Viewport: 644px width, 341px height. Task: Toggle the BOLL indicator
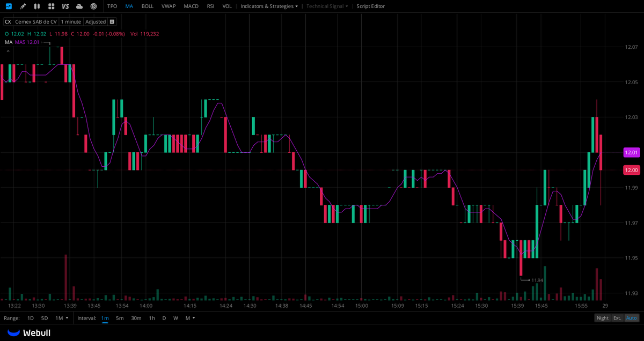coord(147,6)
